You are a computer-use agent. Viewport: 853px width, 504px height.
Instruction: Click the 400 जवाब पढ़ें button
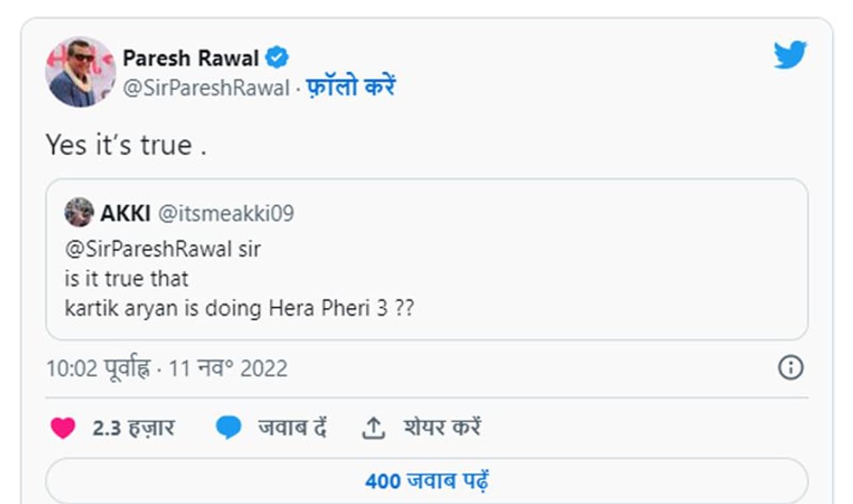(426, 481)
